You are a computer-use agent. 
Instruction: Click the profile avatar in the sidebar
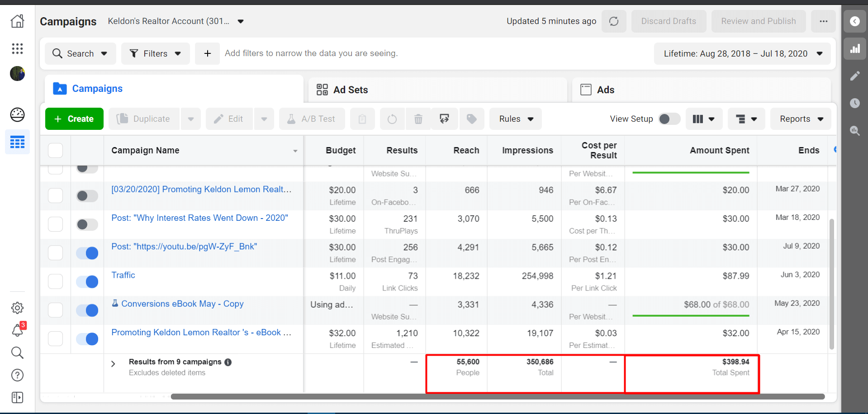coord(17,73)
